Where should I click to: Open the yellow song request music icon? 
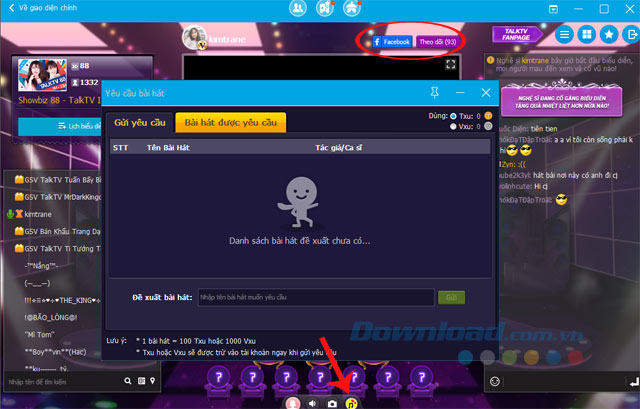pos(351,403)
